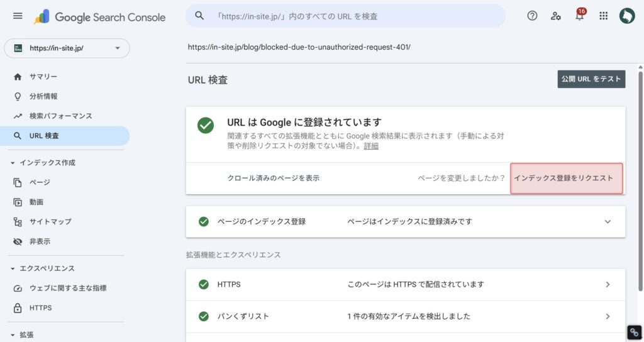Image resolution: width=644 pixels, height=342 pixels.
Task: Open the help question mark icon
Action: pyautogui.click(x=532, y=16)
